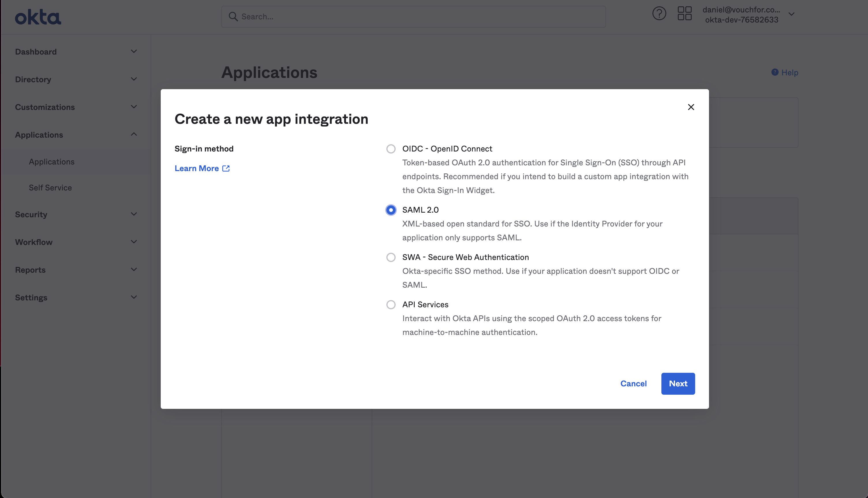
Task: Click the Next button
Action: click(678, 383)
